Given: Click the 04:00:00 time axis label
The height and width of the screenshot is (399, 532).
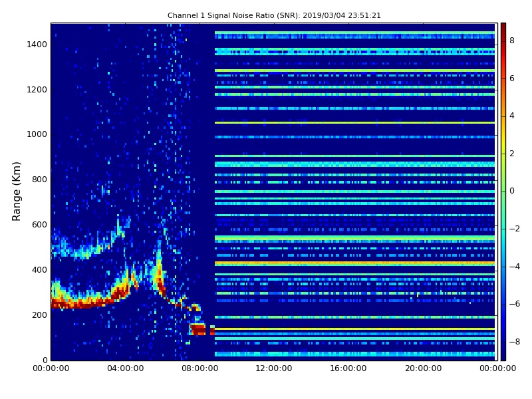Looking at the screenshot, I should click(126, 368).
